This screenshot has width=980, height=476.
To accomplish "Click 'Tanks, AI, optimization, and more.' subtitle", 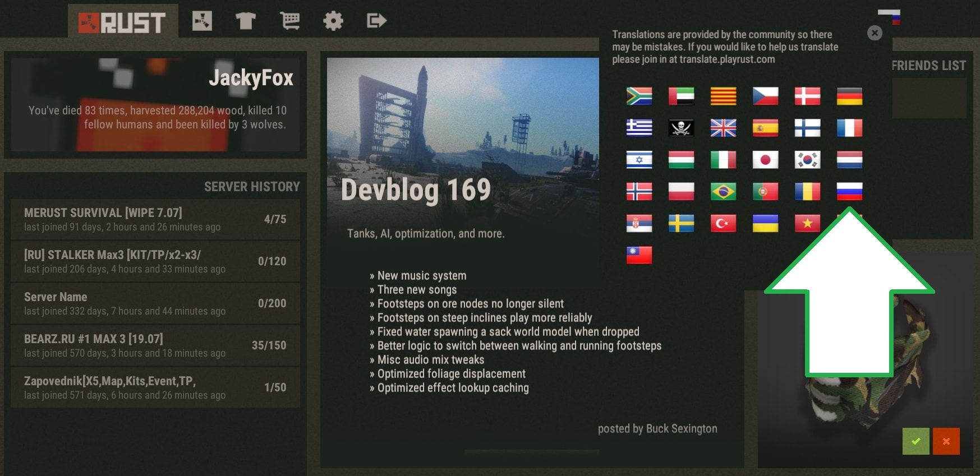I will pyautogui.click(x=426, y=234).
